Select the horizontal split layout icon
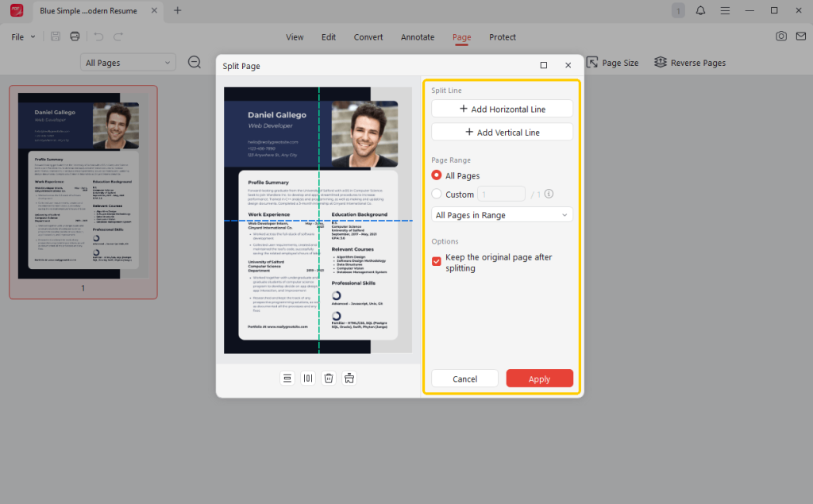The height and width of the screenshot is (504, 813). pyautogui.click(x=287, y=378)
